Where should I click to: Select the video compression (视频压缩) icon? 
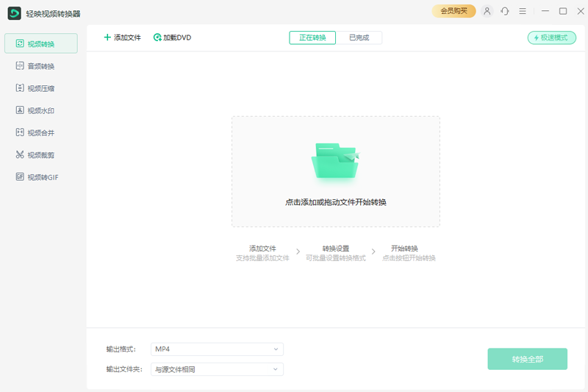[20, 88]
